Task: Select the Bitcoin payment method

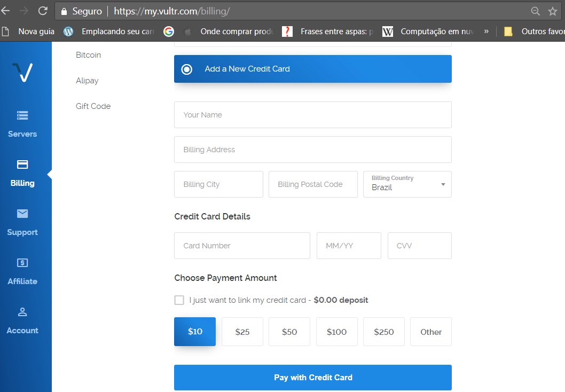Action: (x=88, y=55)
